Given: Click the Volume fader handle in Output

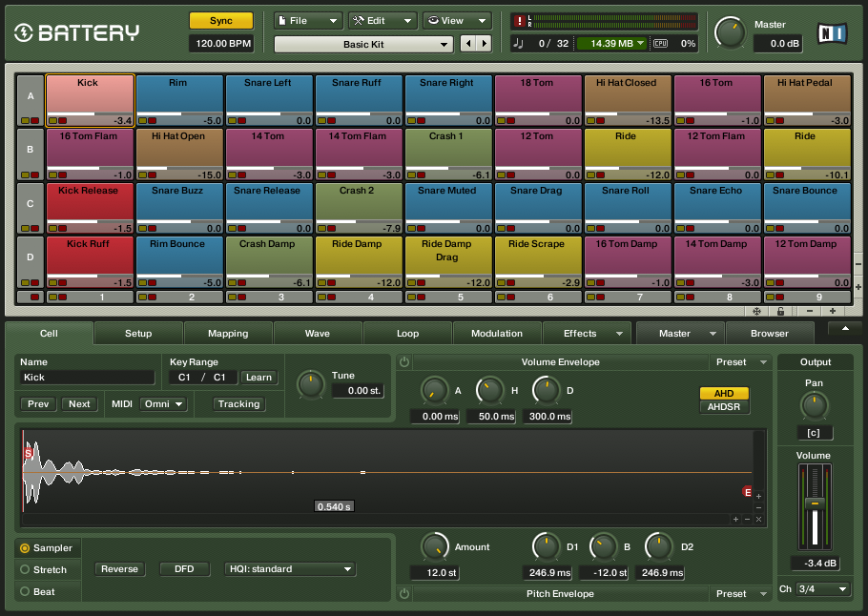Looking at the screenshot, I should point(815,503).
